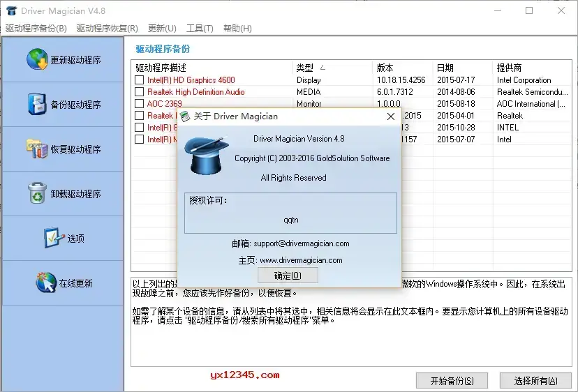Click the Realtek Semicondu... provider cell
Screen dimensions: 578x392
pyautogui.click(x=533, y=92)
